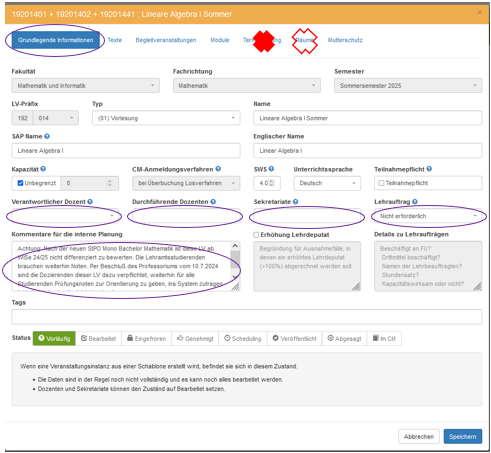Click CM-Anmeldungsverfahren info icon
491x453 pixels.
pos(218,169)
